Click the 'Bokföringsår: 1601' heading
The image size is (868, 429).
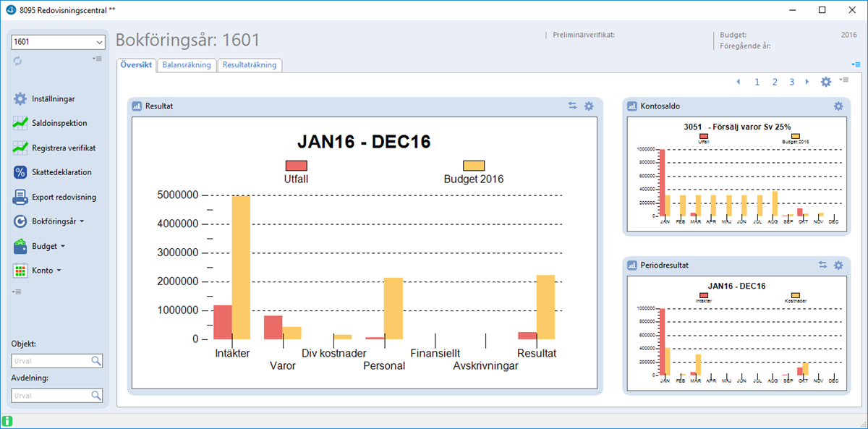tap(187, 41)
